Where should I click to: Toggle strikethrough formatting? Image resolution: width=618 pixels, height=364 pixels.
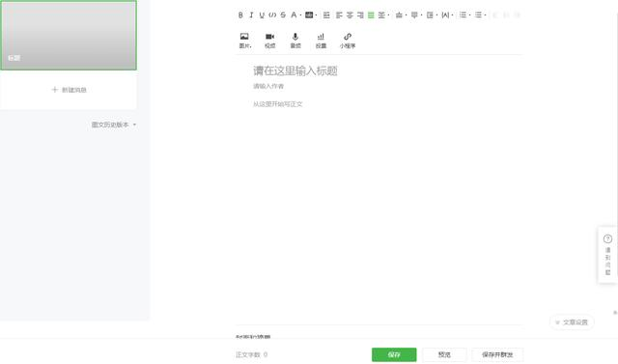pos(283,15)
